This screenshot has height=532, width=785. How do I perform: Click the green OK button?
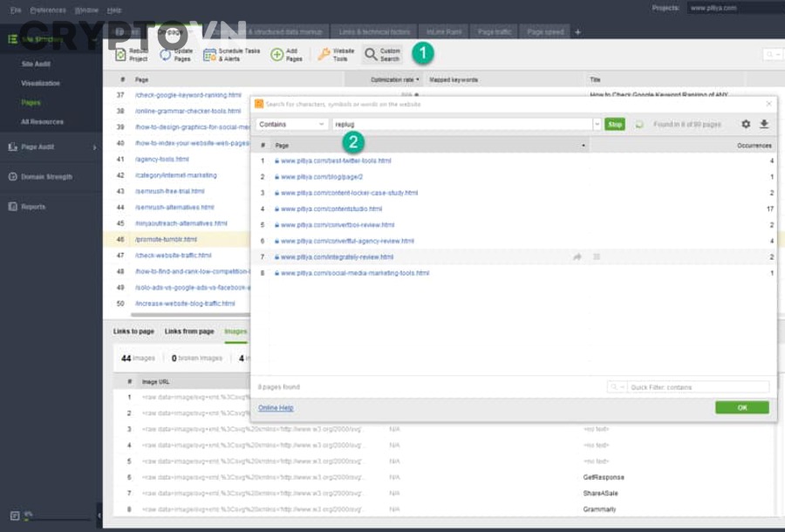(x=742, y=407)
